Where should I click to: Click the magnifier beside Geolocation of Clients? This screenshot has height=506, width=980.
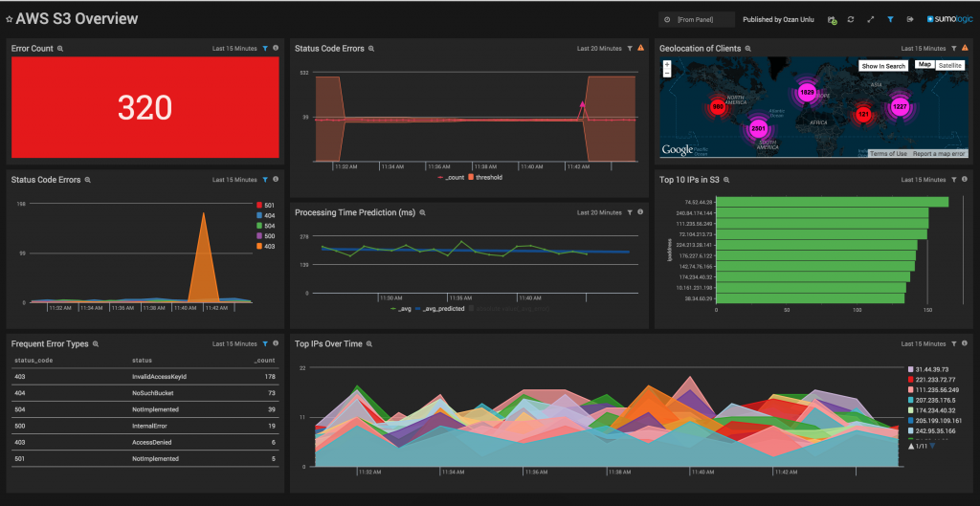coord(748,49)
